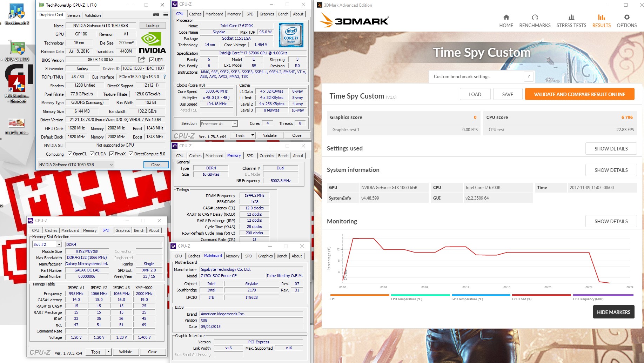The width and height of the screenshot is (644, 363).
Task: Toggle the DirectCompute 5.0 checkbox
Action: click(131, 154)
